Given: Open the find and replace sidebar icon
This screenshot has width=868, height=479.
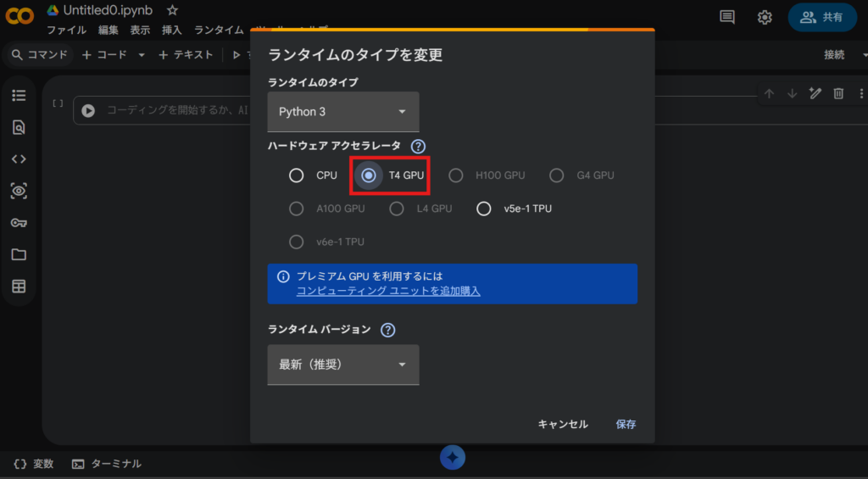Looking at the screenshot, I should (19, 127).
